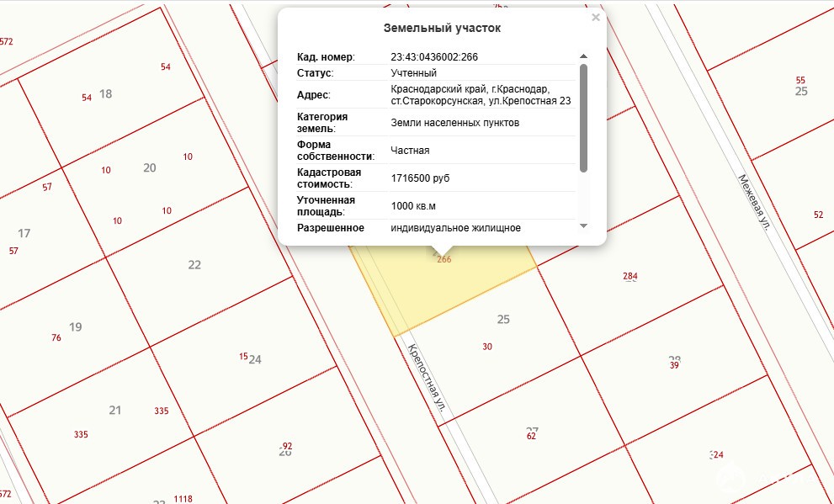Select parcel labeled 1118 at bottom

pyautogui.click(x=183, y=499)
